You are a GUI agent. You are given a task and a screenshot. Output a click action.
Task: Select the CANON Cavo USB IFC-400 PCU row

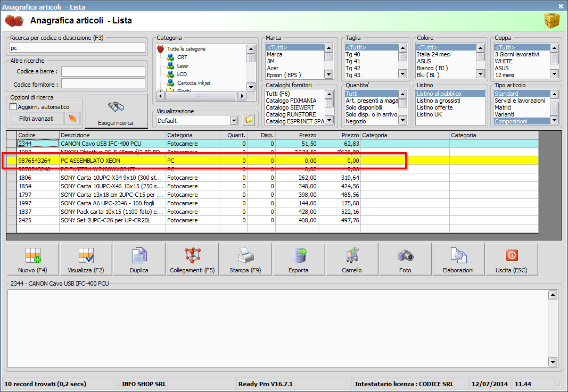tap(273, 144)
